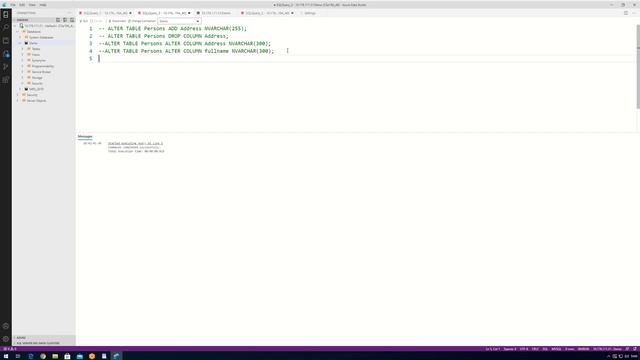The image size is (640, 360).
Task: Click the CRLF line ending status item
Action: (x=535, y=349)
